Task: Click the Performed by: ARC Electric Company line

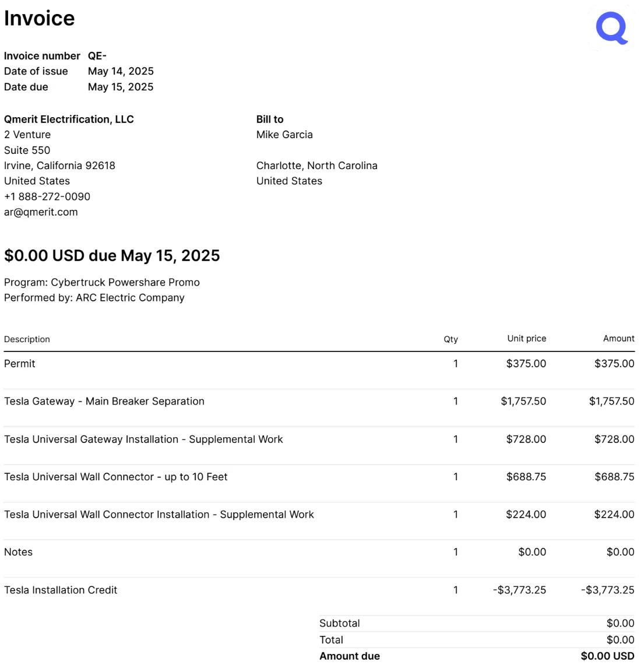Action: click(x=94, y=298)
